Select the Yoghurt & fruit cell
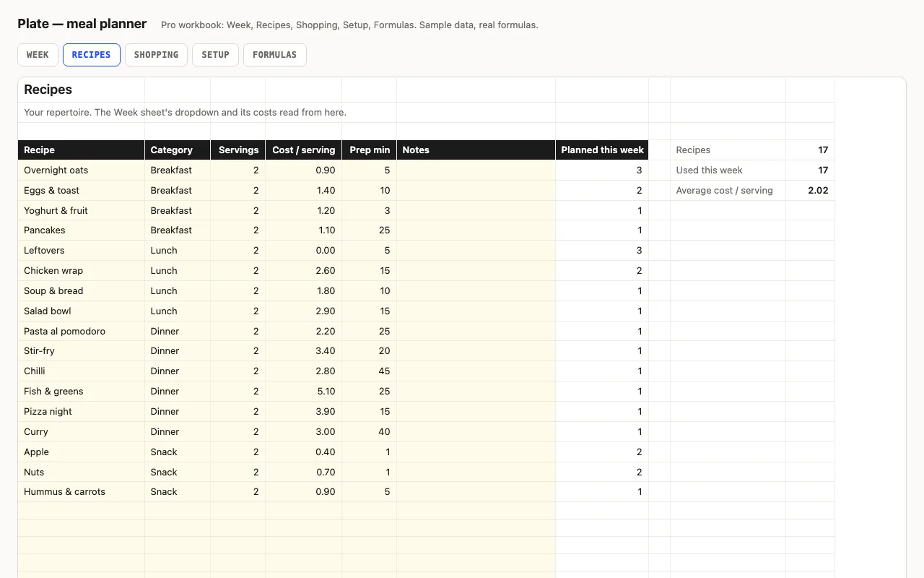924x578 pixels. click(x=82, y=211)
